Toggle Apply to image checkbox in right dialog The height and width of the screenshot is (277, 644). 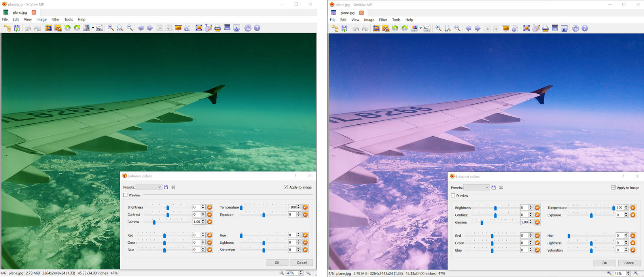[614, 188]
